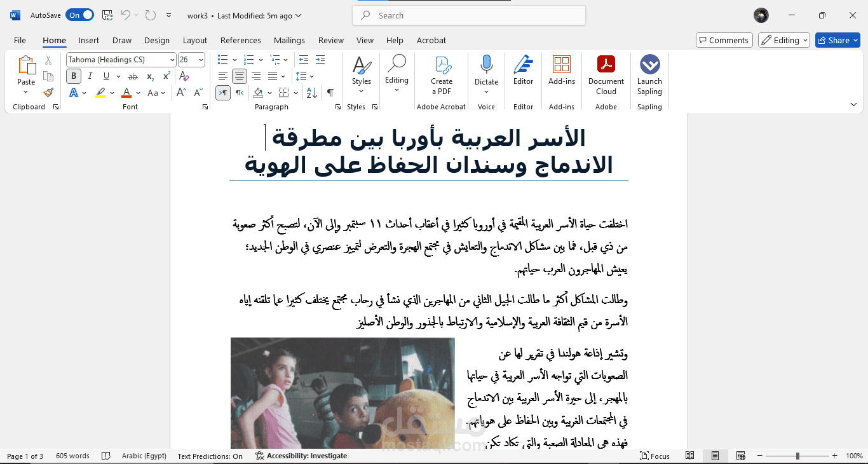This screenshot has height=464, width=868.
Task: Sort text with the A-Z icon
Action: pos(312,93)
